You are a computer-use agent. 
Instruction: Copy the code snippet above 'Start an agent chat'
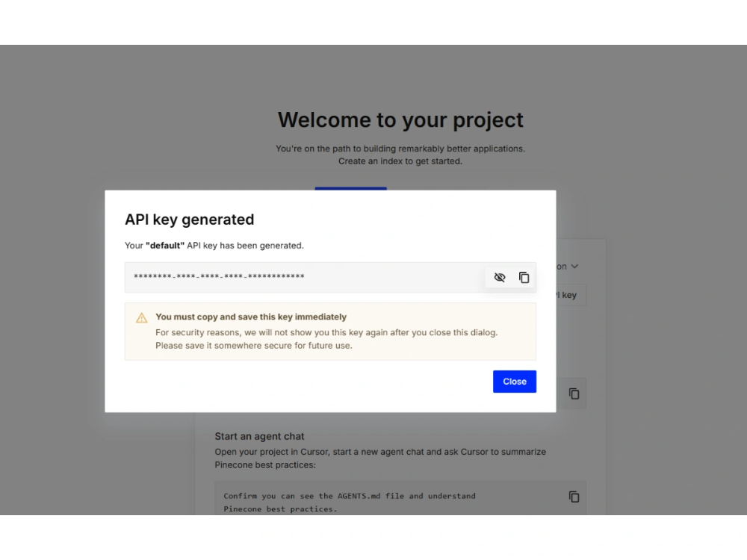574,393
